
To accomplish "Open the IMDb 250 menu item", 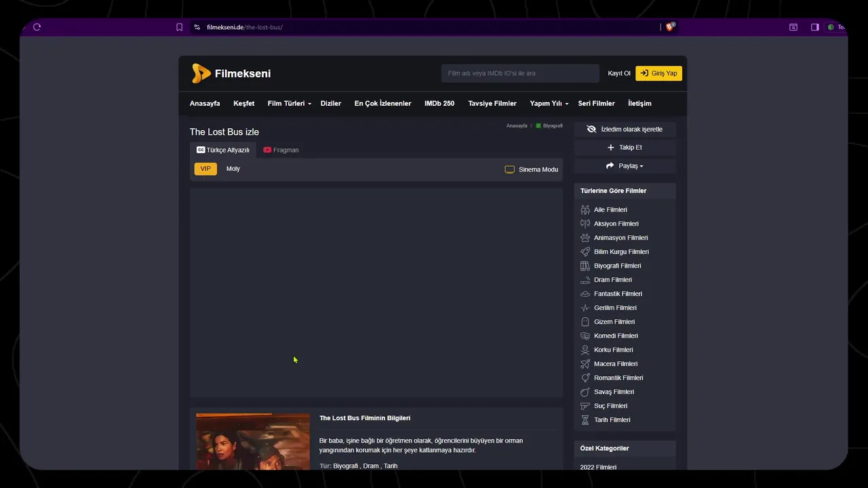I will 439,104.
